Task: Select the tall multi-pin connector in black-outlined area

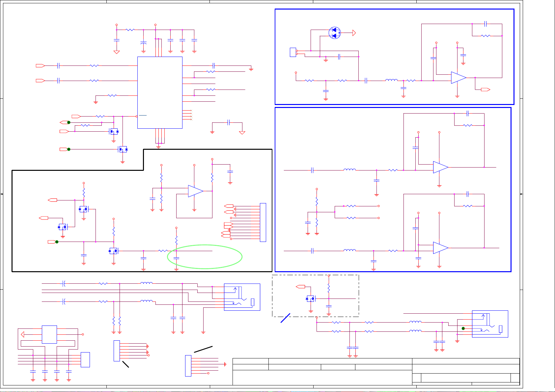Action: click(x=263, y=222)
